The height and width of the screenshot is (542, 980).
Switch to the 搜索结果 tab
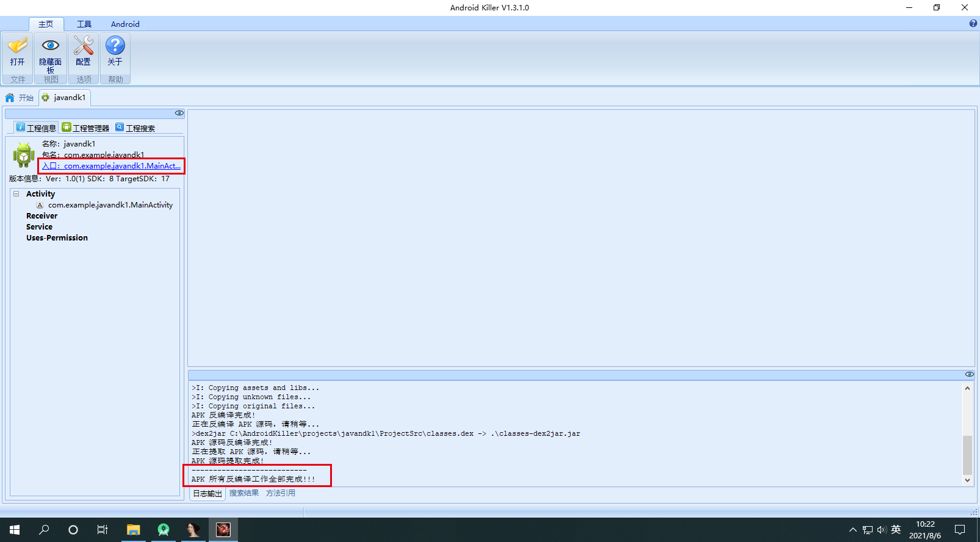click(244, 493)
